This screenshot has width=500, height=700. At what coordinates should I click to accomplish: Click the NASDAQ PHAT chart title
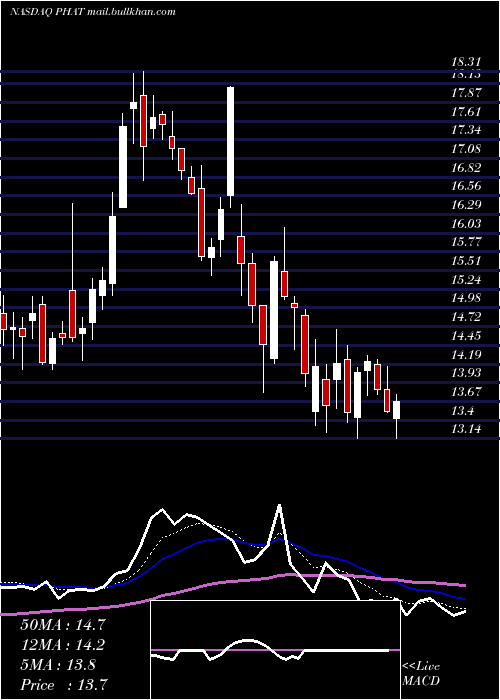[92, 12]
